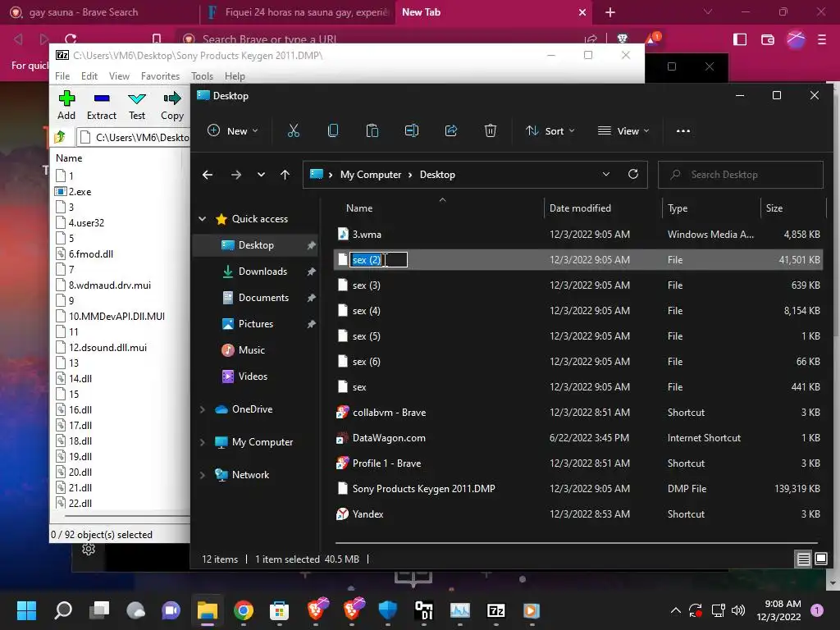This screenshot has height=630, width=840.
Task: Select Downloads in Quick access
Action: 262,271
